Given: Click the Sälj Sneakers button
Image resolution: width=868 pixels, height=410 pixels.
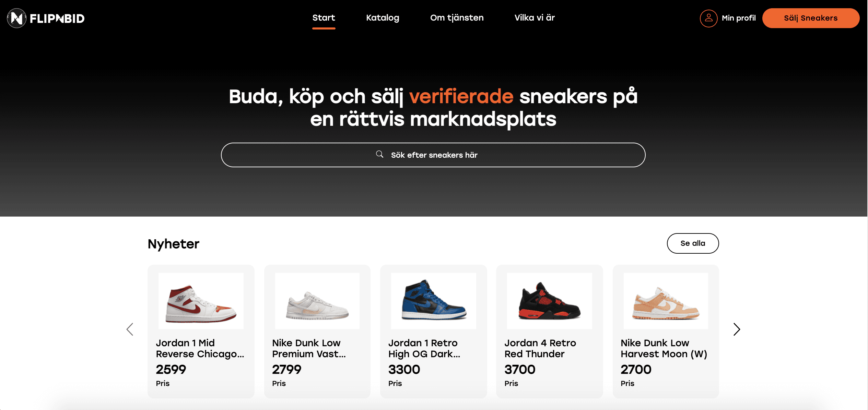Looking at the screenshot, I should coord(811,18).
